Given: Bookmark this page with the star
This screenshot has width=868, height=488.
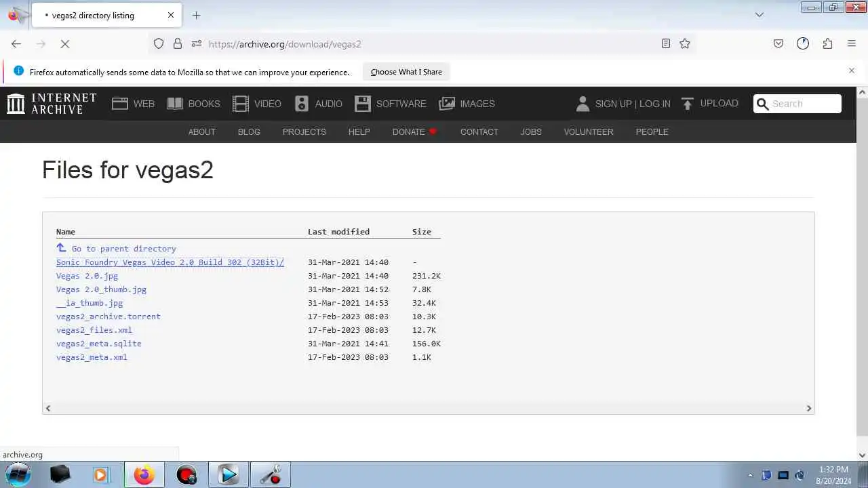Looking at the screenshot, I should [685, 43].
